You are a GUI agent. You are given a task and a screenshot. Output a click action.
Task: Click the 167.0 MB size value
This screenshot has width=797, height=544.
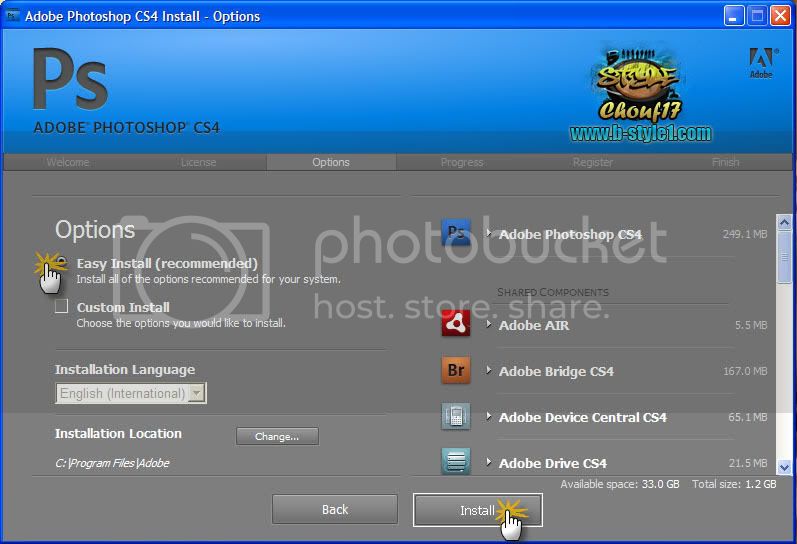click(x=745, y=371)
